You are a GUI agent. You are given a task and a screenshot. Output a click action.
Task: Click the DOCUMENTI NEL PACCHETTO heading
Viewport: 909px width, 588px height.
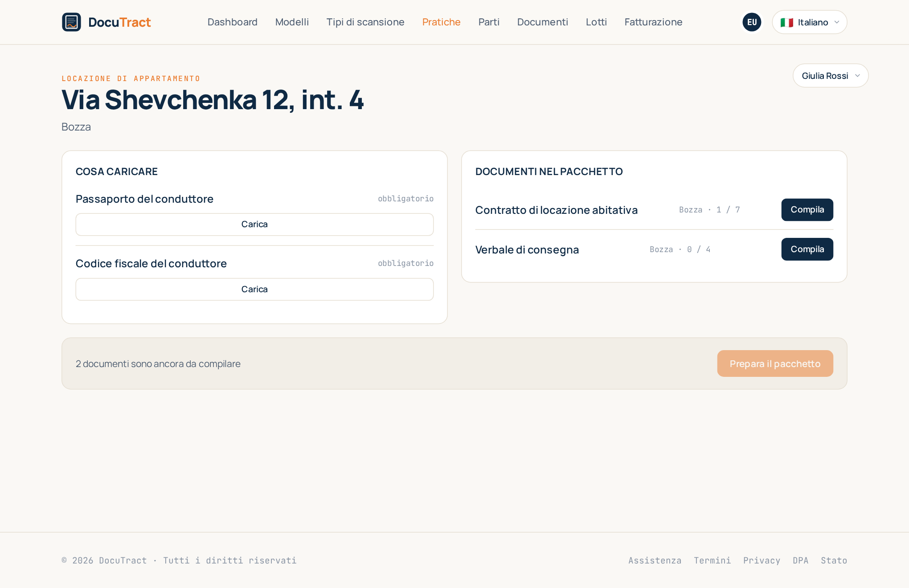(x=549, y=171)
